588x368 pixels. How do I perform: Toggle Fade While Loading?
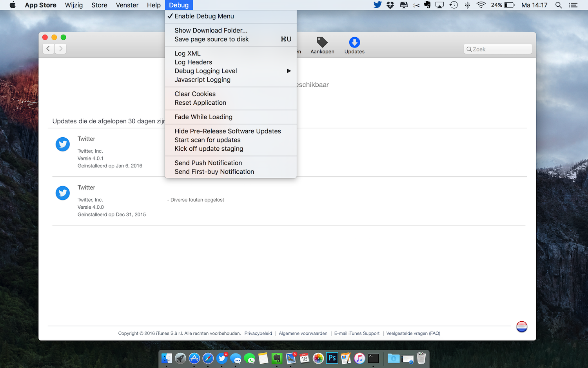coord(231,117)
